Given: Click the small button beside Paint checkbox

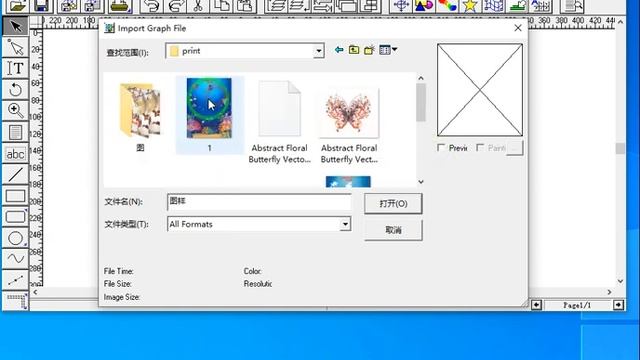Looking at the screenshot, I should (x=515, y=148).
